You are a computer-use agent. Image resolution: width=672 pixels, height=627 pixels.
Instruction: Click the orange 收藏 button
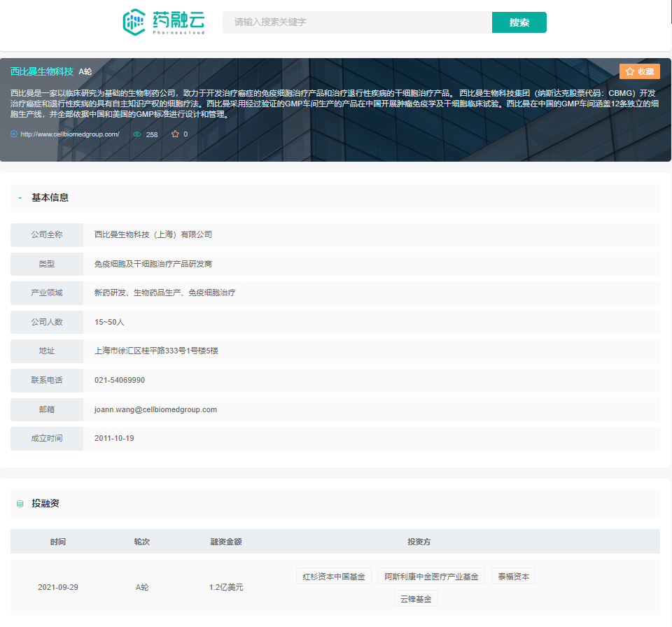tap(639, 71)
